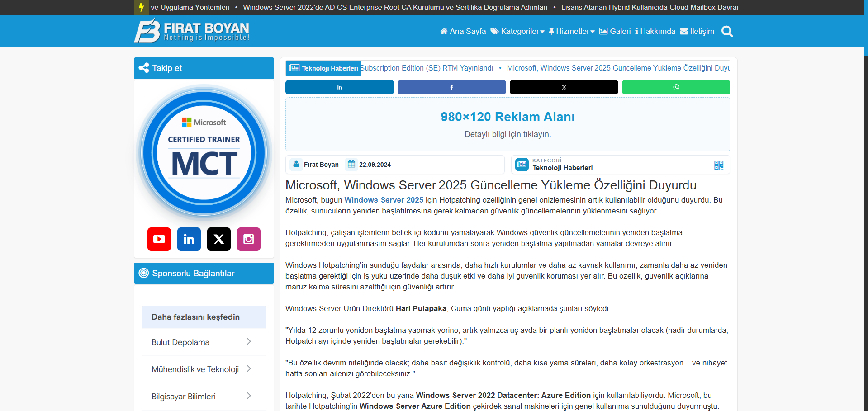Open the search magnifier in header
This screenshot has height=411, width=868.
click(727, 31)
